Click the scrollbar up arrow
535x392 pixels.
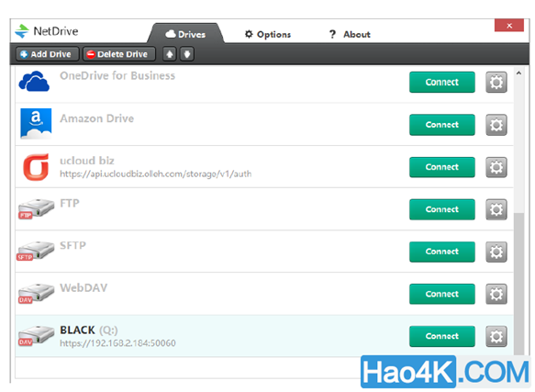(519, 73)
